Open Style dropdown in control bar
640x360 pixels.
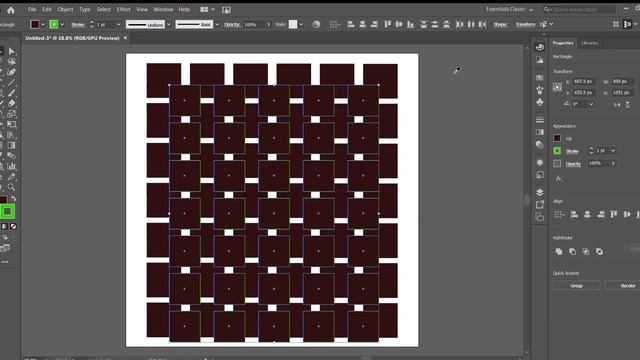coord(301,24)
